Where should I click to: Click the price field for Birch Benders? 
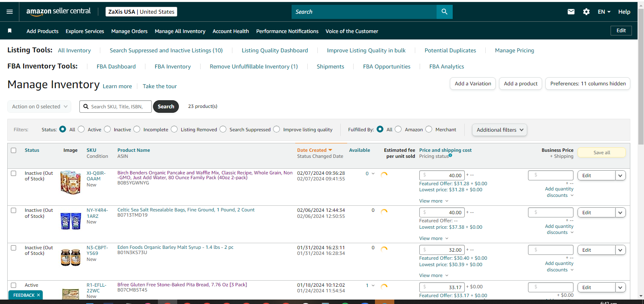pos(442,175)
